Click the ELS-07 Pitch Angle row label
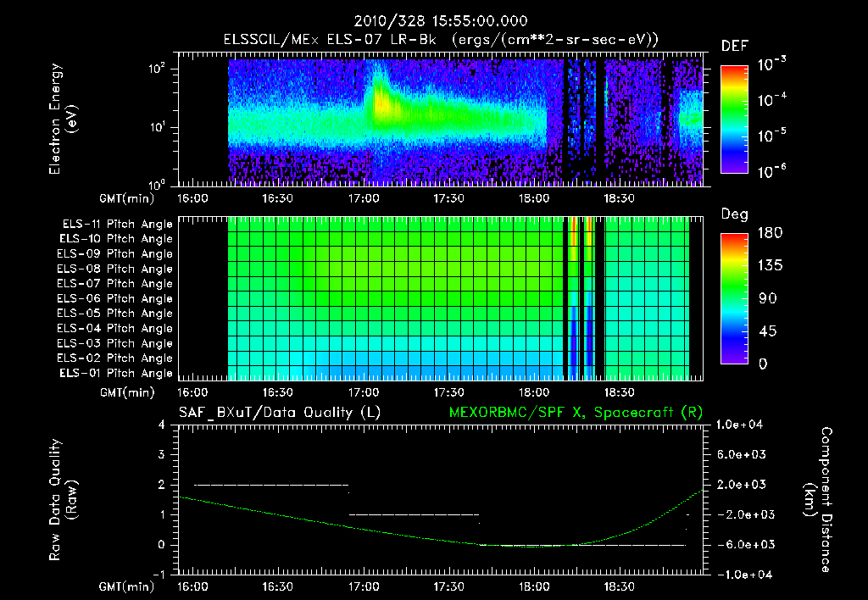Image resolution: width=868 pixels, height=600 pixels. (x=115, y=283)
